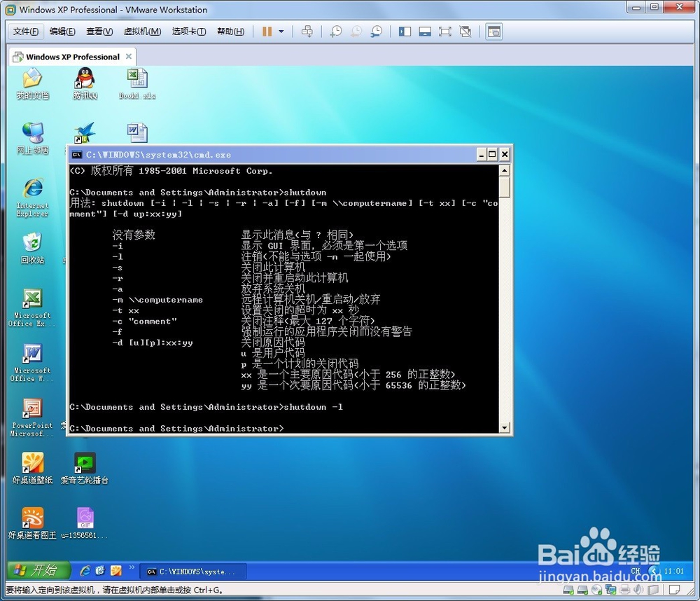Click the blue bird shortcut icon on desktop
Viewport: 700px width, 601px height.
(85, 132)
